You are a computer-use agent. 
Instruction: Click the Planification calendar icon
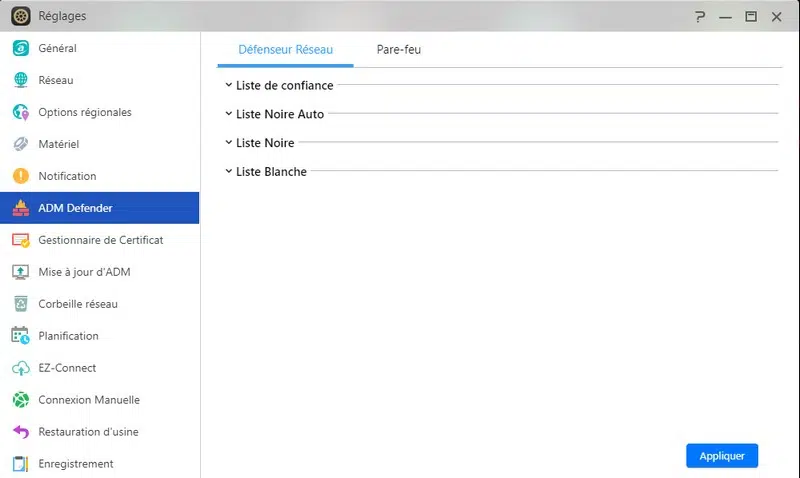(20, 336)
